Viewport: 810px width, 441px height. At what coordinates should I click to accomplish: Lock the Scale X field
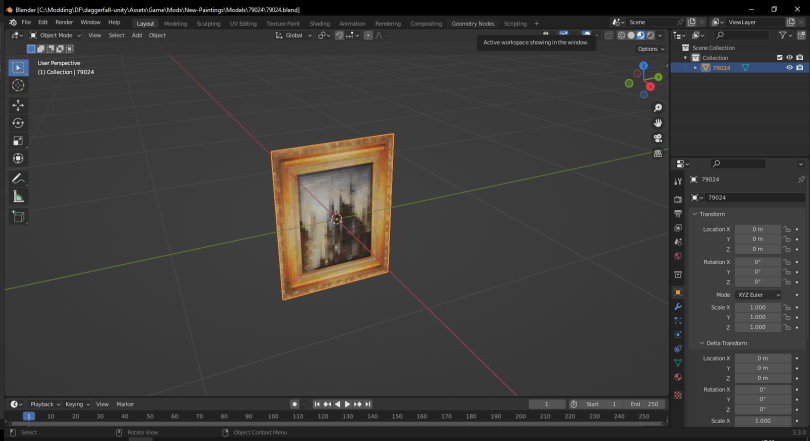[x=787, y=307]
